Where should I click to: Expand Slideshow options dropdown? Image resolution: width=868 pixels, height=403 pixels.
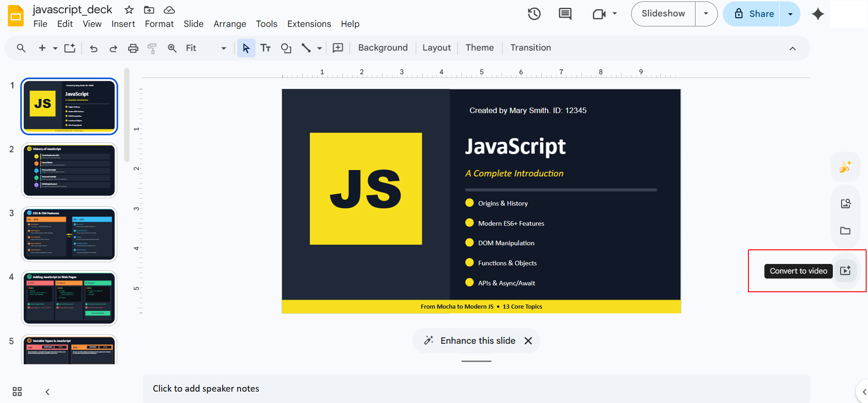click(706, 14)
